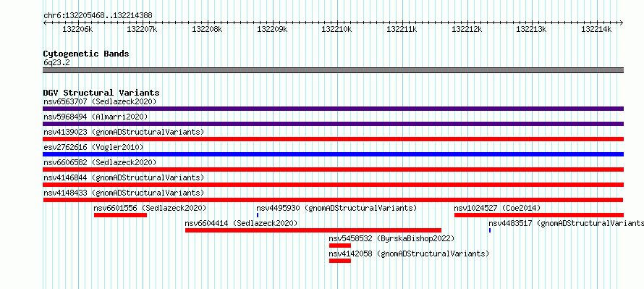
Task: Select the nsv4495930 small blue marker
Action: 258,215
